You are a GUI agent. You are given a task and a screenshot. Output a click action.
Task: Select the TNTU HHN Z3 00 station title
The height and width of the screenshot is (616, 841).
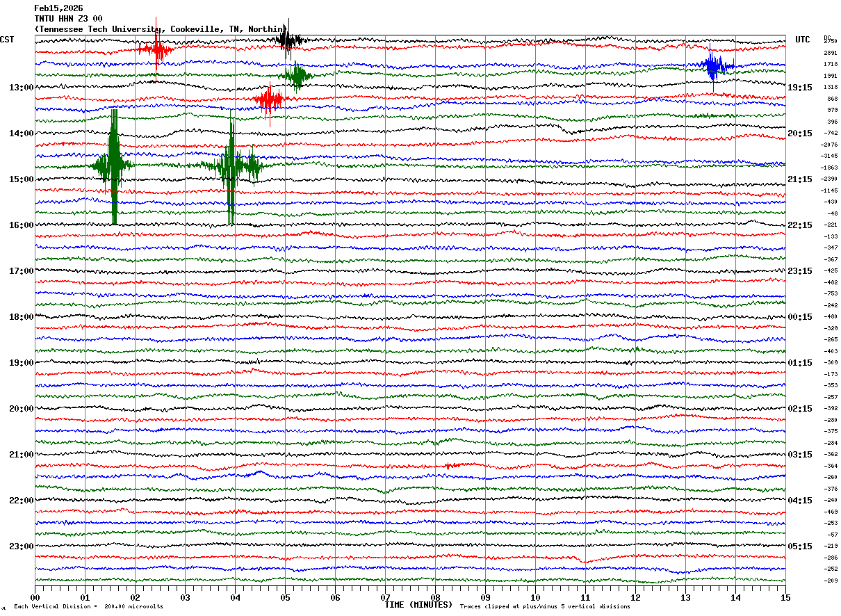68,19
